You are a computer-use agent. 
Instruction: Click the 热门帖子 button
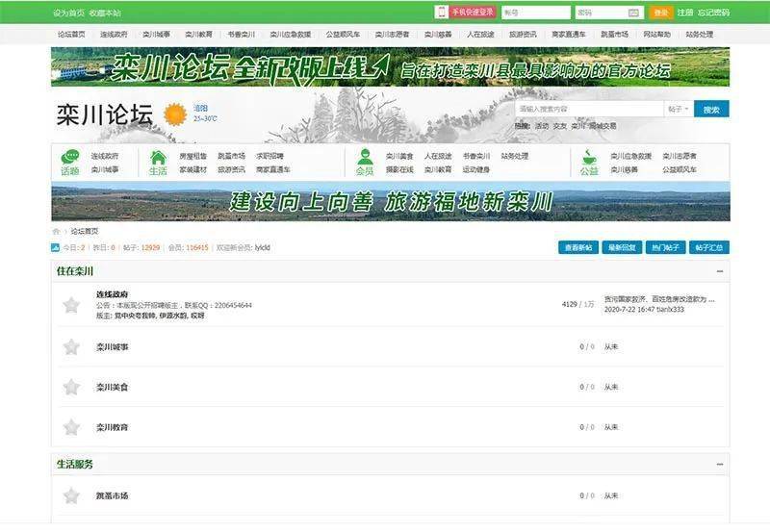click(x=665, y=248)
